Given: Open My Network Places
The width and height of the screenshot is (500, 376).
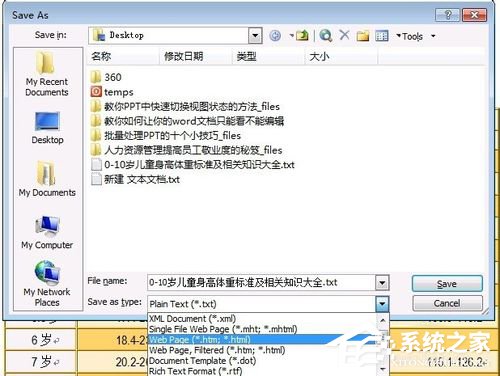Looking at the screenshot, I should (x=47, y=284).
